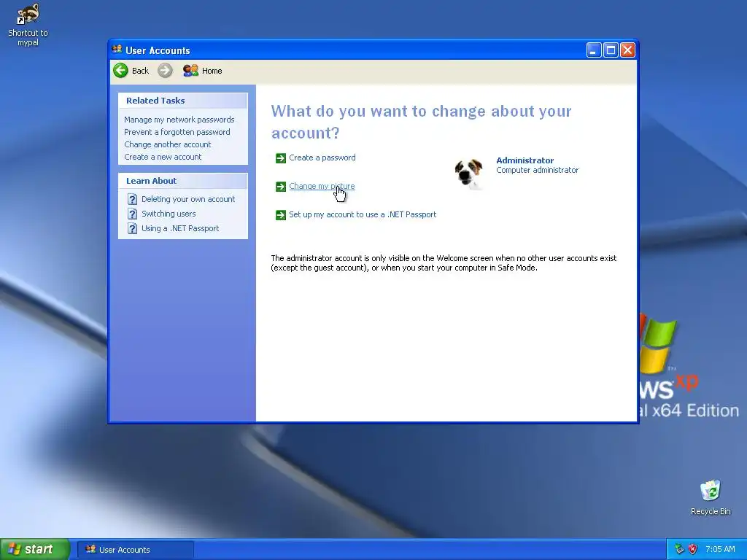
Task: Minimize the User Accounts window
Action: pyautogui.click(x=594, y=50)
